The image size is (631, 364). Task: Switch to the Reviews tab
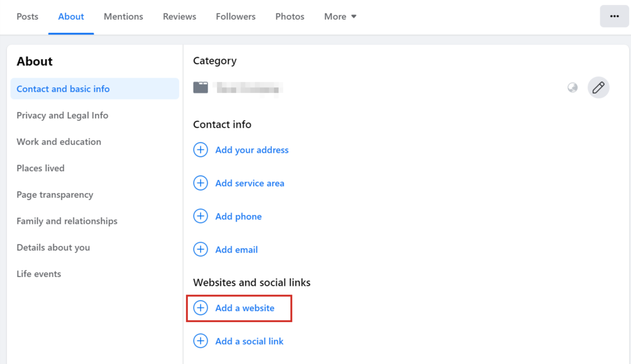[x=179, y=17]
